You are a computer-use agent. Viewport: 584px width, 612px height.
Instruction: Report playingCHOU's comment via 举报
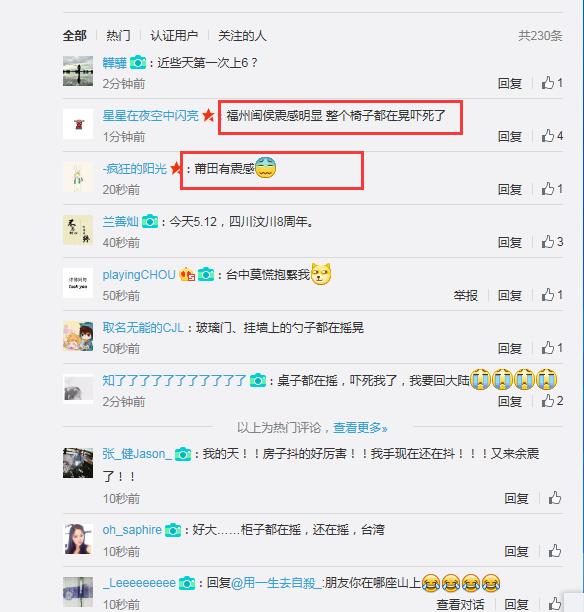coord(465,295)
